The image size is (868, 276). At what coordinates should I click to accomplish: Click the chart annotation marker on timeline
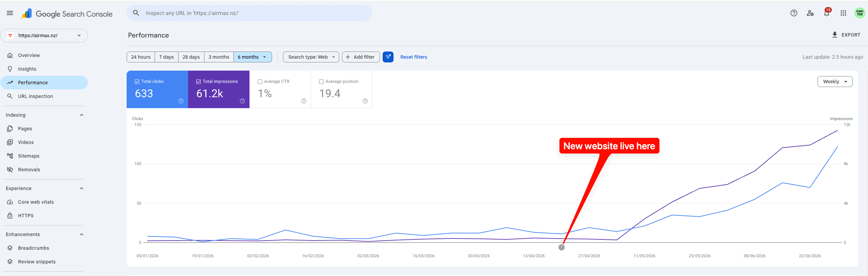coord(561,247)
